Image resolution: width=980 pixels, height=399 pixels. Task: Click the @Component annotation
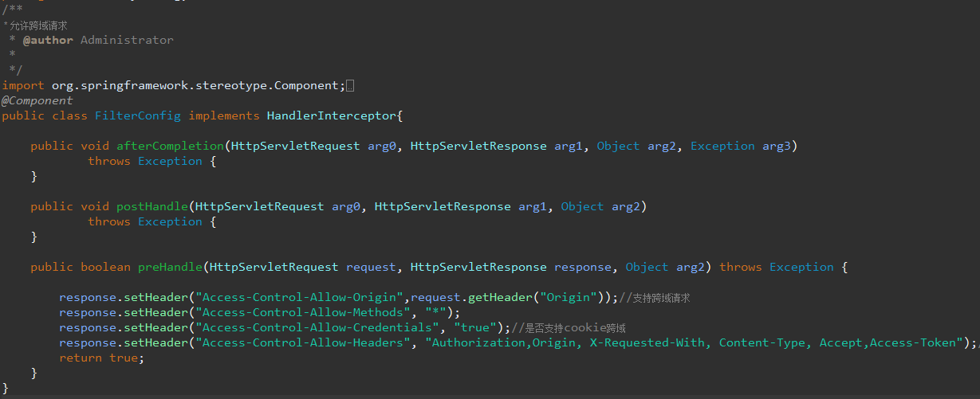click(37, 100)
